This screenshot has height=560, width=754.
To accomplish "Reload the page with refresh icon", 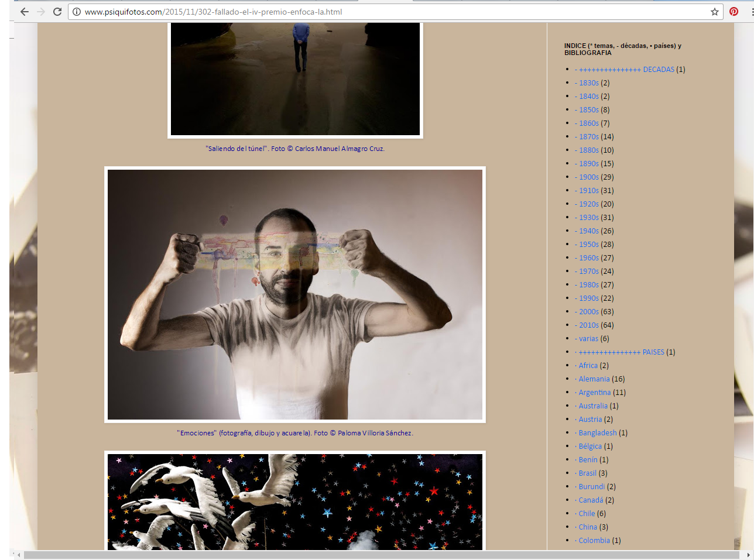I will coord(57,12).
